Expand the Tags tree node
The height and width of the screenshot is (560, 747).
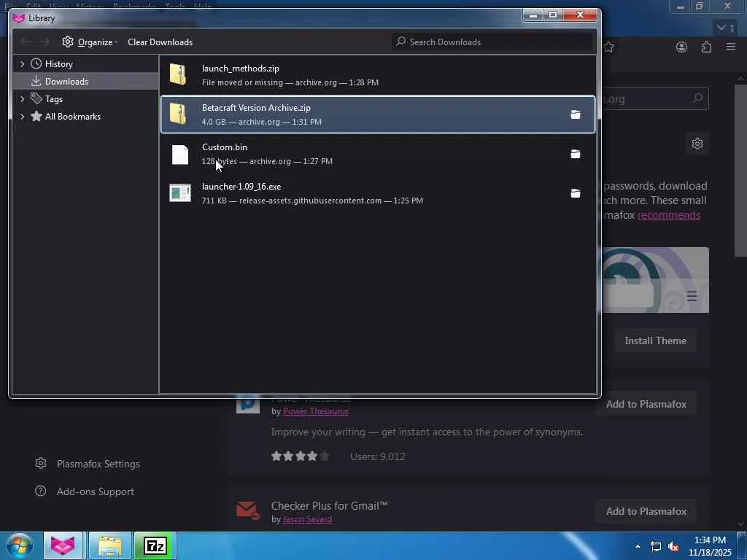[22, 99]
